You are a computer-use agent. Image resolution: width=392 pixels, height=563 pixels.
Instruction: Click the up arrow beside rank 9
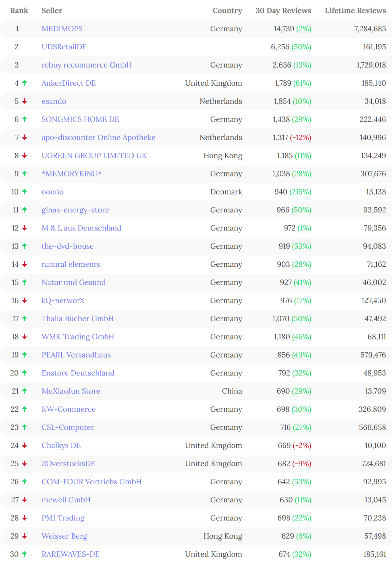coord(25,174)
